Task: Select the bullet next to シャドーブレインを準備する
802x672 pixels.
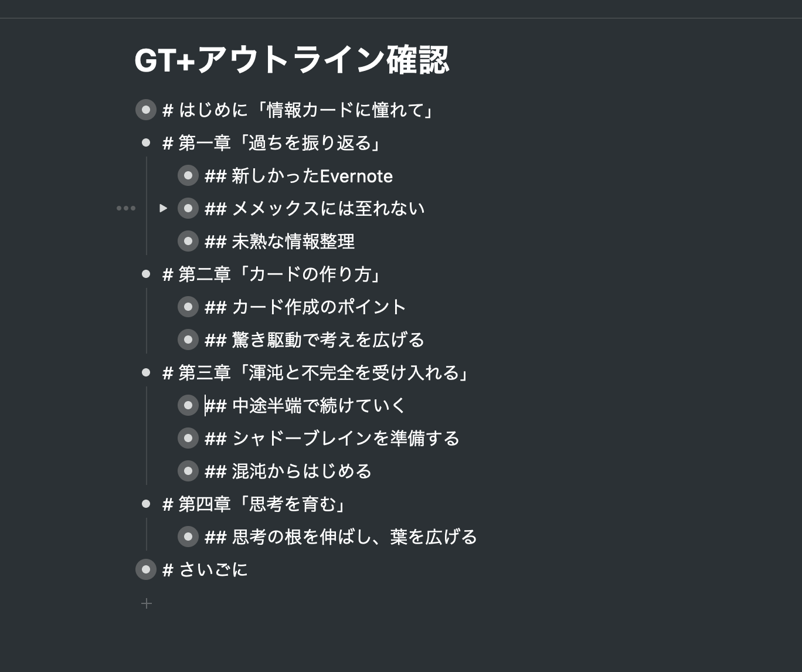Action: click(x=188, y=438)
